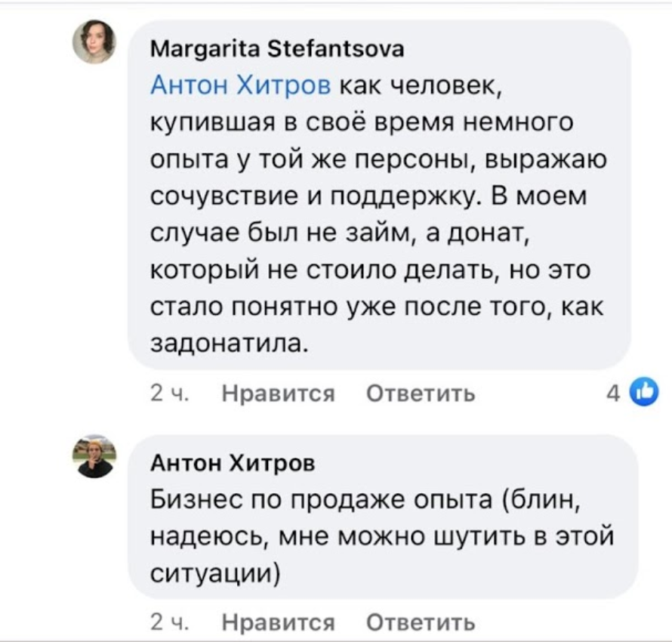The image size is (672, 642).
Task: Reply to Margarita's comment via Ответить
Action: point(421,393)
